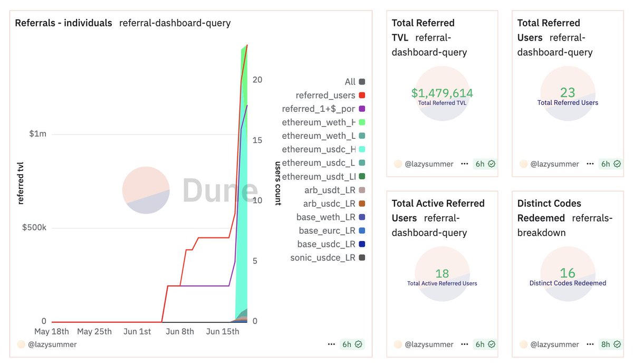Toggle the base_eurc_LR legend series
The image size is (633, 364).
[332, 231]
